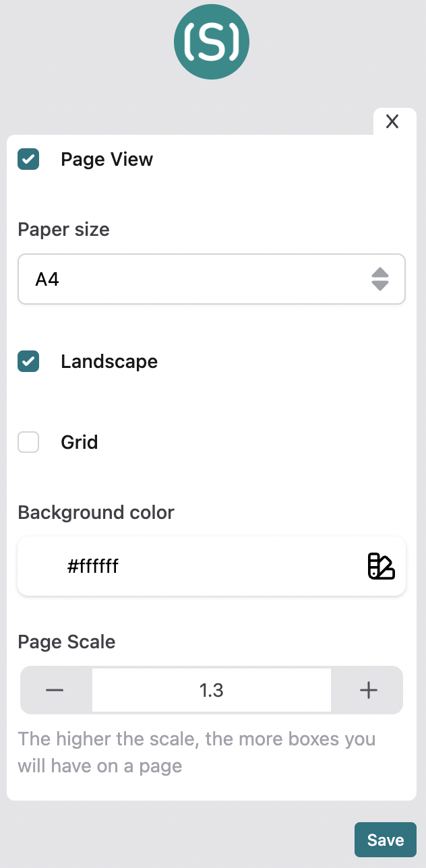Save the page settings
426x868 pixels.
click(386, 840)
